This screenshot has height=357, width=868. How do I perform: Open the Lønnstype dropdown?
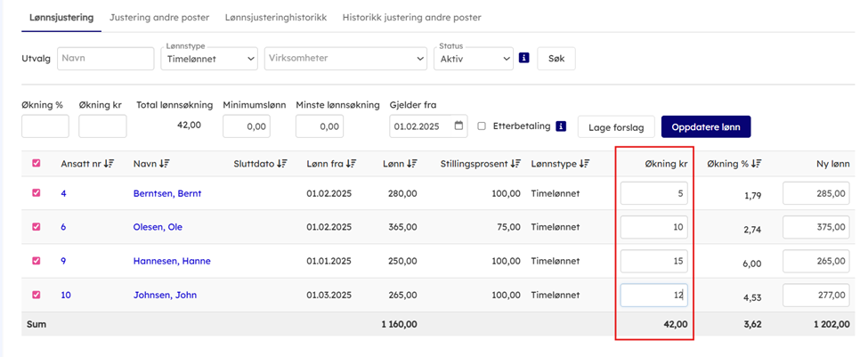coord(209,59)
